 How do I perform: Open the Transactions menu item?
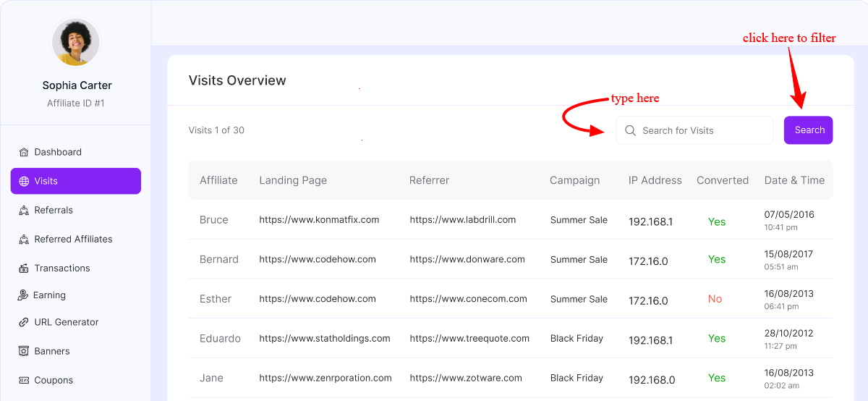(62, 268)
